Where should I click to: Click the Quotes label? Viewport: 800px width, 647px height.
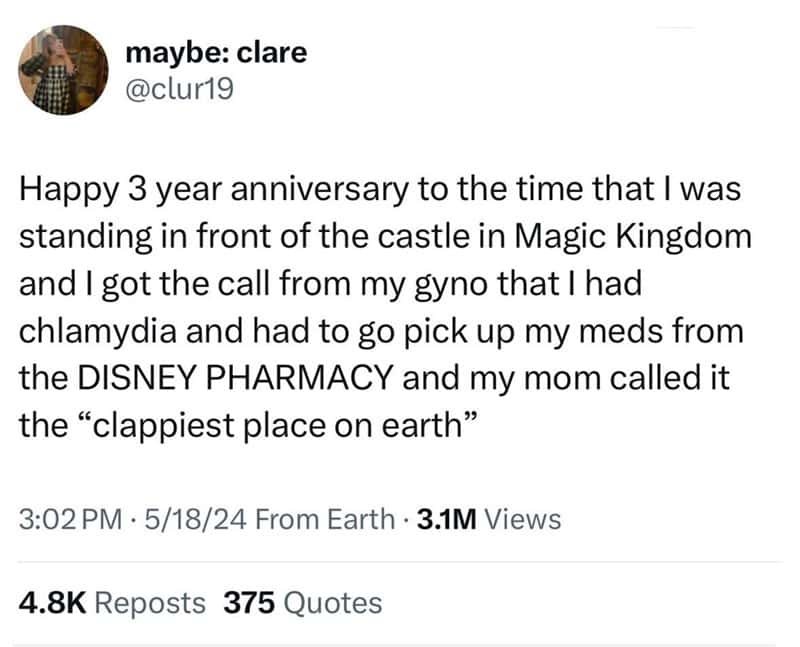point(332,603)
